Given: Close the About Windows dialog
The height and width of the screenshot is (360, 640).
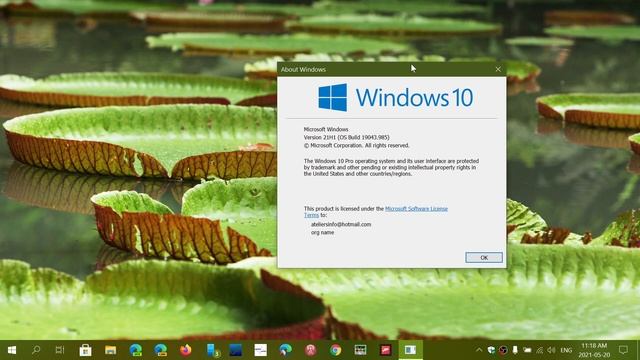Looking at the screenshot, I should point(498,69).
